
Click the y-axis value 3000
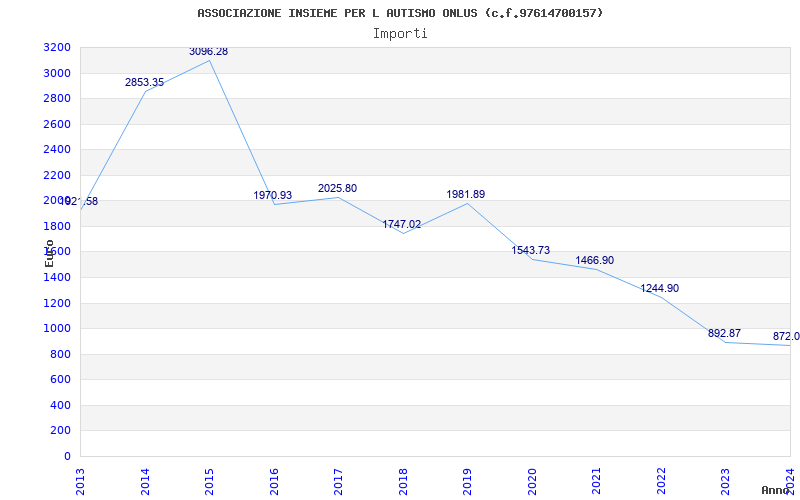(x=57, y=73)
